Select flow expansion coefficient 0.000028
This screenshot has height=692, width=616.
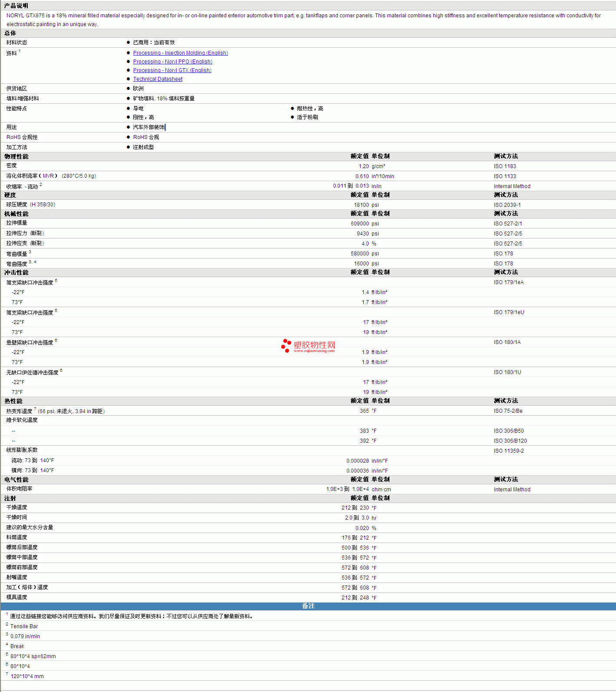pos(358,461)
